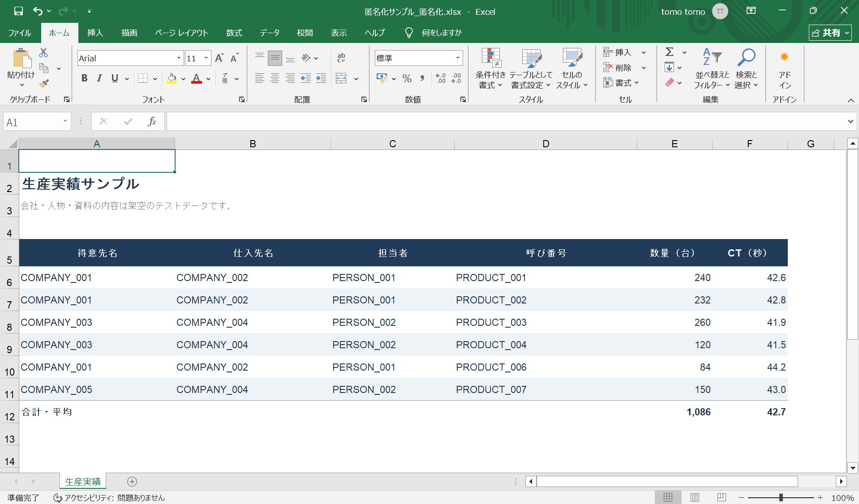Open the 貼り付け paste options arrow

tap(21, 85)
